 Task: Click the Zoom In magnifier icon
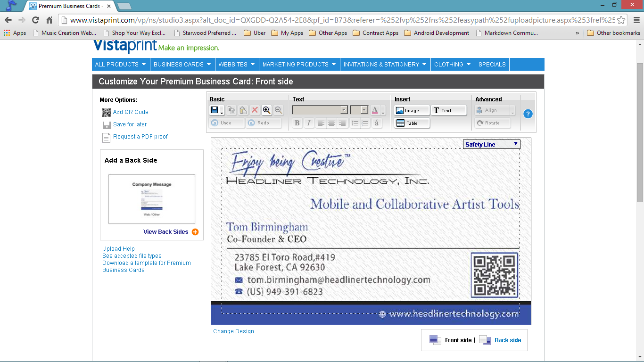pos(267,110)
